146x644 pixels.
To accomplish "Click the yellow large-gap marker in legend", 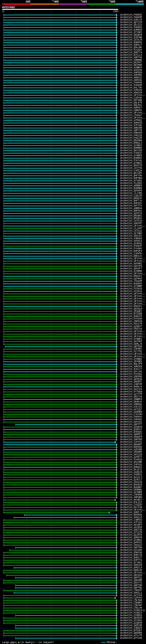I will tap(19, 642).
